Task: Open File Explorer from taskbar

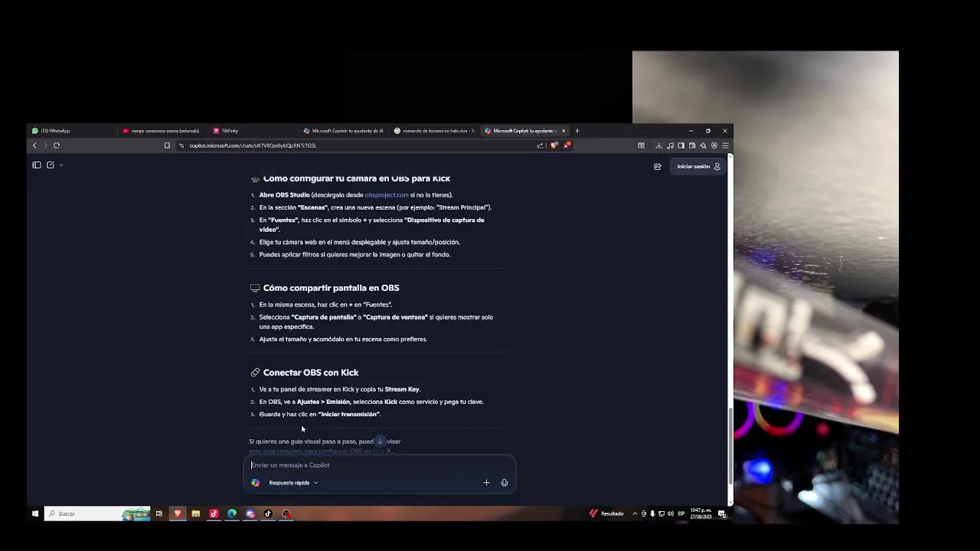Action: click(196, 514)
